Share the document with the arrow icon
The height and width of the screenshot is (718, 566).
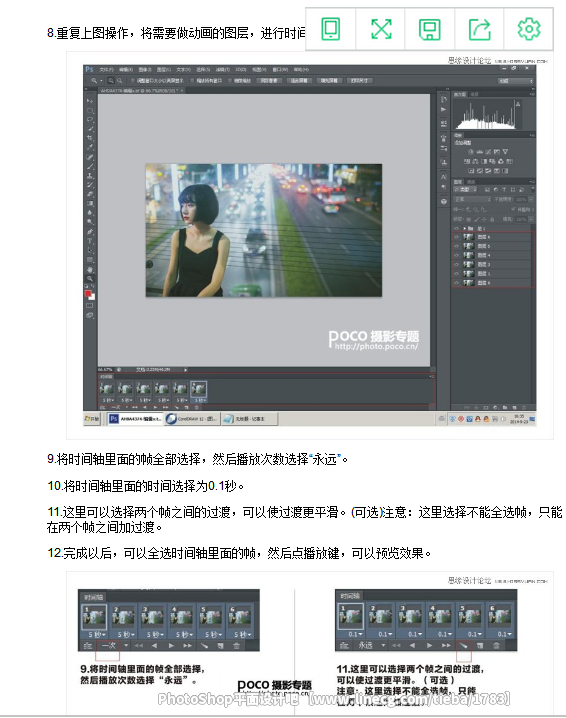coord(479,29)
